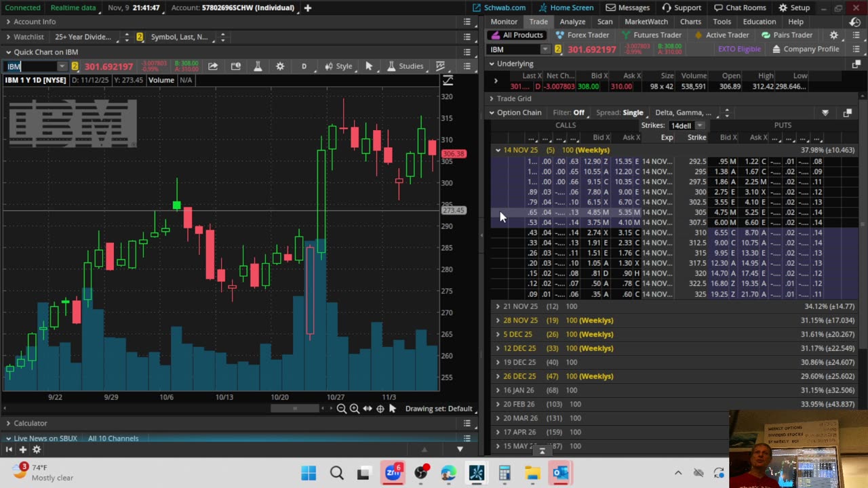Screen dimensions: 868x488
Task: Open Outlook from the taskbar
Action: pyautogui.click(x=560, y=473)
